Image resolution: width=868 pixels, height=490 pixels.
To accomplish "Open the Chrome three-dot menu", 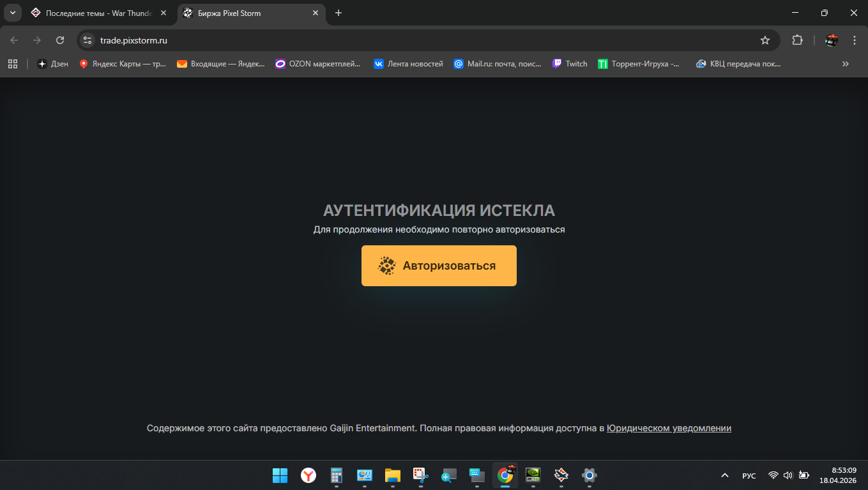I will pyautogui.click(x=855, y=40).
